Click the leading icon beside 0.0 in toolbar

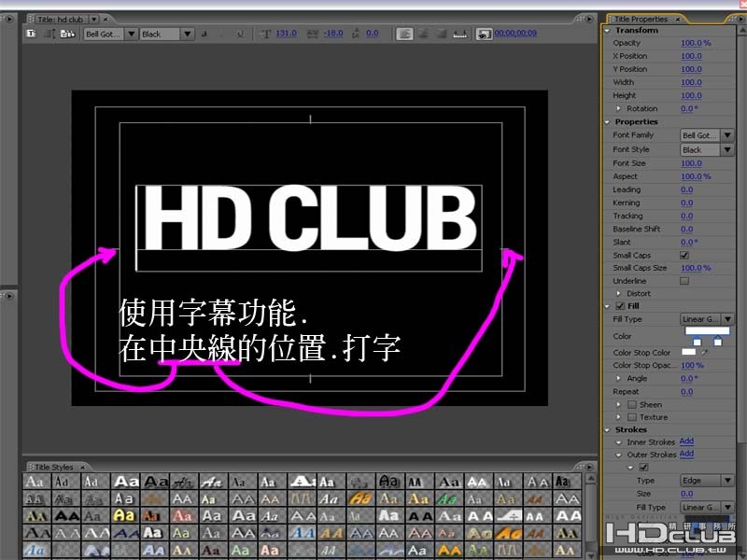point(356,34)
